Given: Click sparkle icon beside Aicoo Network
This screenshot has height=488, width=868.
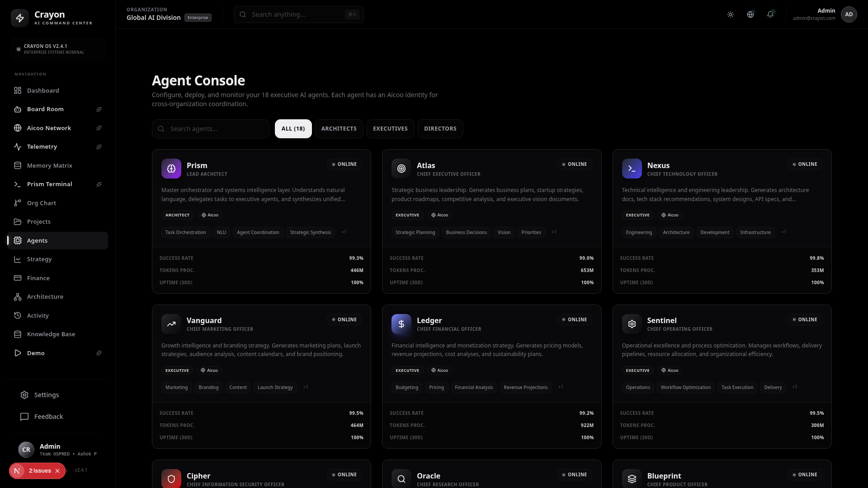Looking at the screenshot, I should click(99, 128).
